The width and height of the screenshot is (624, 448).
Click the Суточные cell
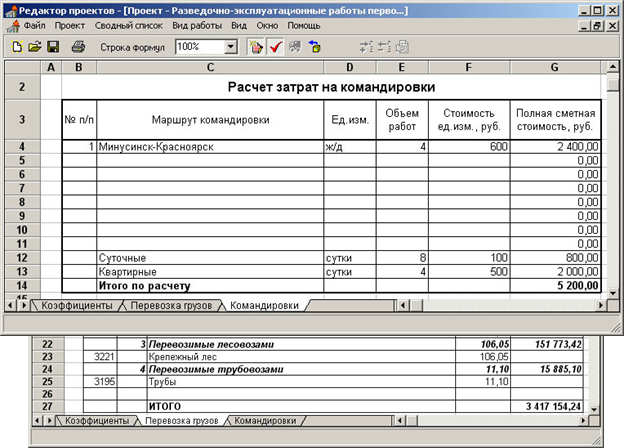pos(210,258)
